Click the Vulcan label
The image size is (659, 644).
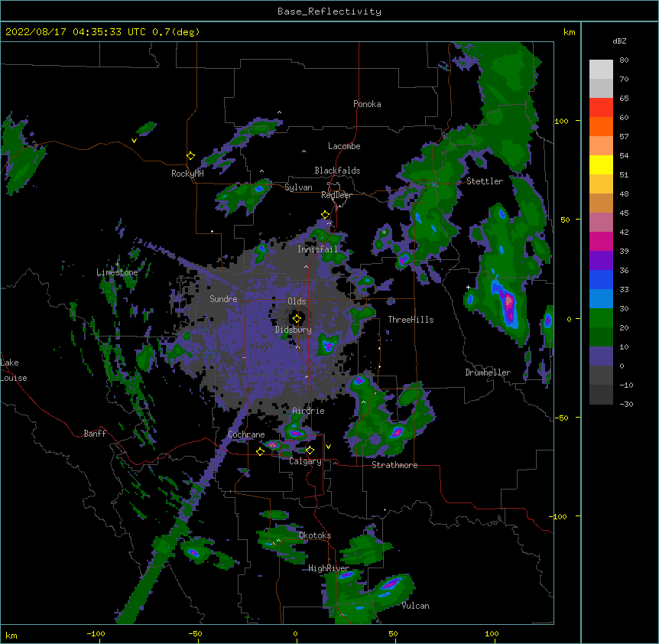click(415, 606)
